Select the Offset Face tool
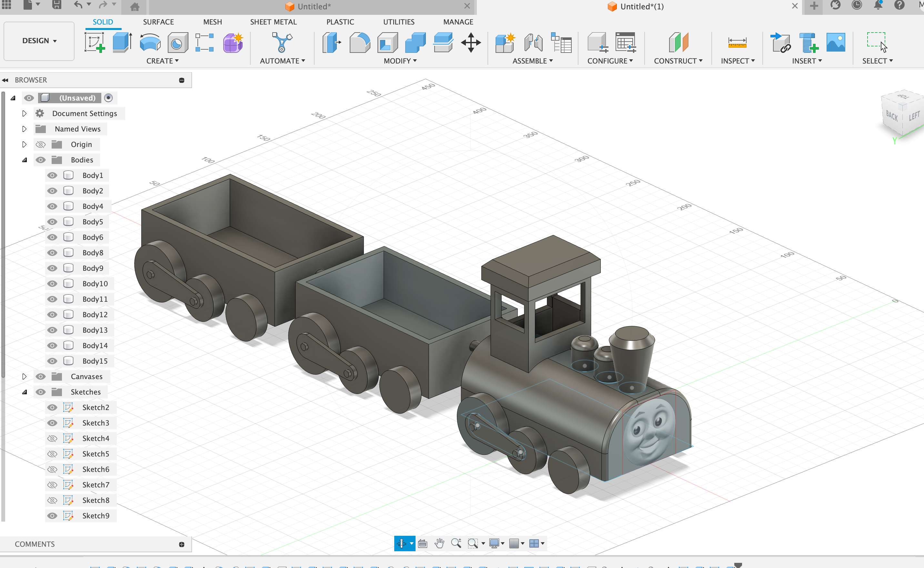 coord(443,42)
